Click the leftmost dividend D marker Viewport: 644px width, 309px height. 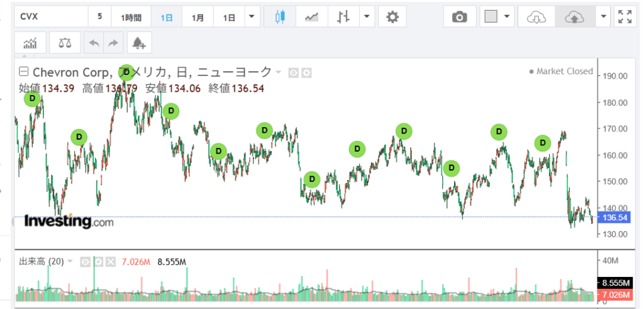(32, 99)
